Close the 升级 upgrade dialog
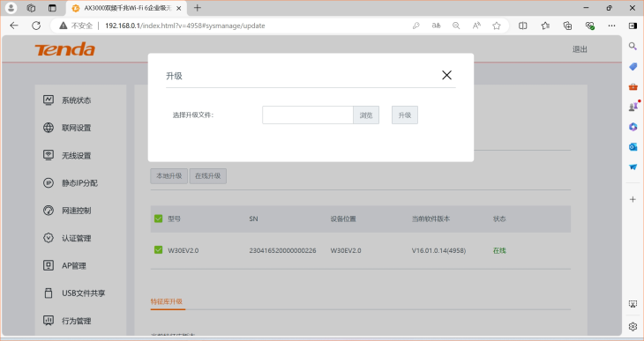The height and width of the screenshot is (341, 644). click(446, 75)
